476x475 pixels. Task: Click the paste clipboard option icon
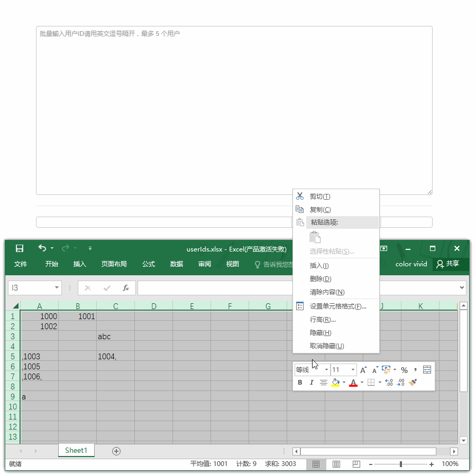click(315, 237)
